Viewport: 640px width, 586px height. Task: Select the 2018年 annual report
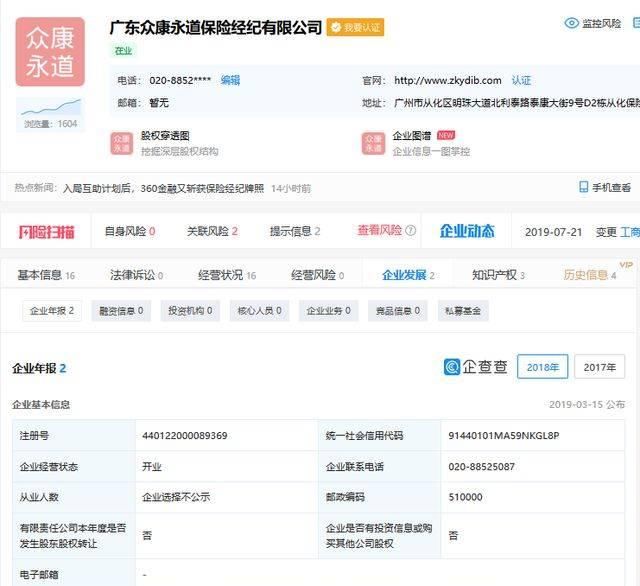click(x=542, y=367)
